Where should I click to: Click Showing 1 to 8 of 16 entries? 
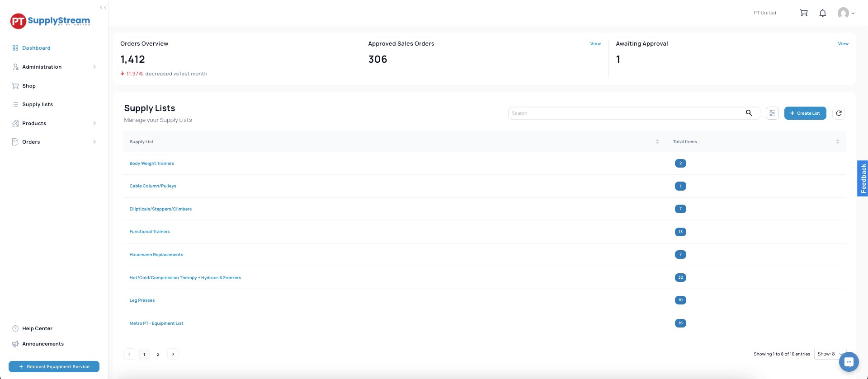[x=782, y=354]
